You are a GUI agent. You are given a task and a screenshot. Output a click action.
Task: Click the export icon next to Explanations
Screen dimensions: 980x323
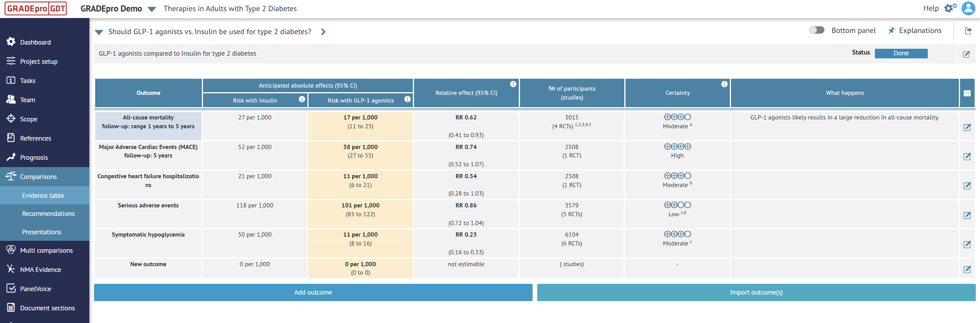point(968,31)
